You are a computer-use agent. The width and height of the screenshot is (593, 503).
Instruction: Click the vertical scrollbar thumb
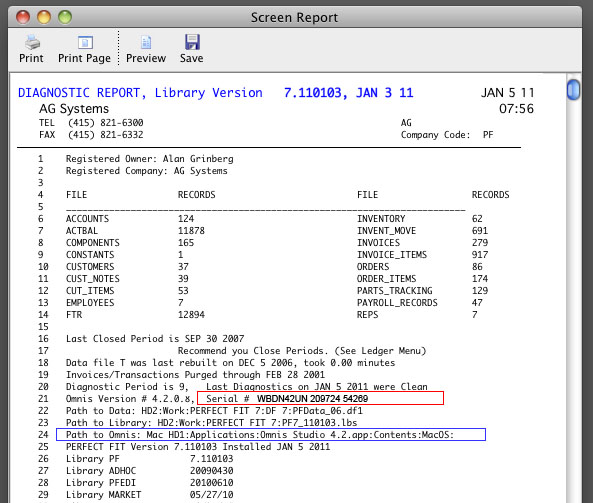(x=573, y=90)
